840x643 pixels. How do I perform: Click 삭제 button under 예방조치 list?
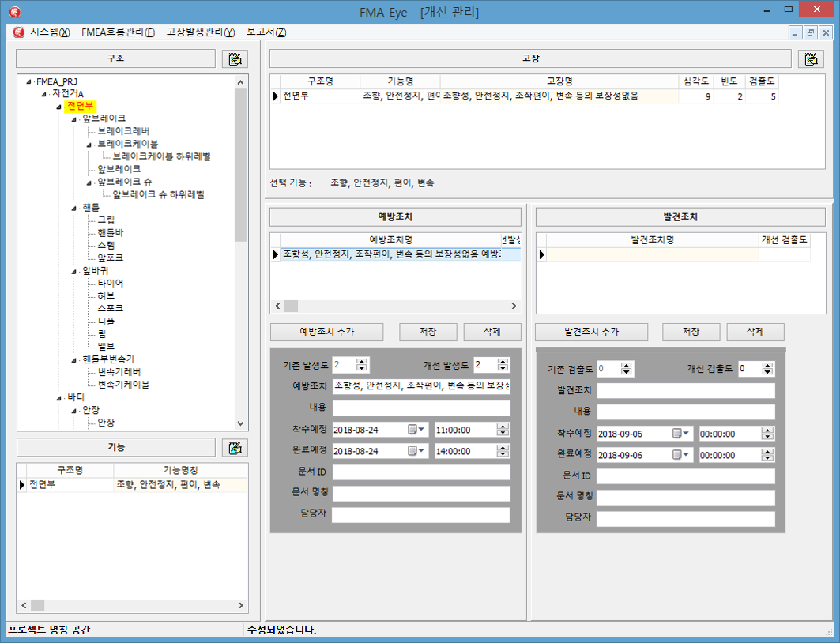(492, 332)
